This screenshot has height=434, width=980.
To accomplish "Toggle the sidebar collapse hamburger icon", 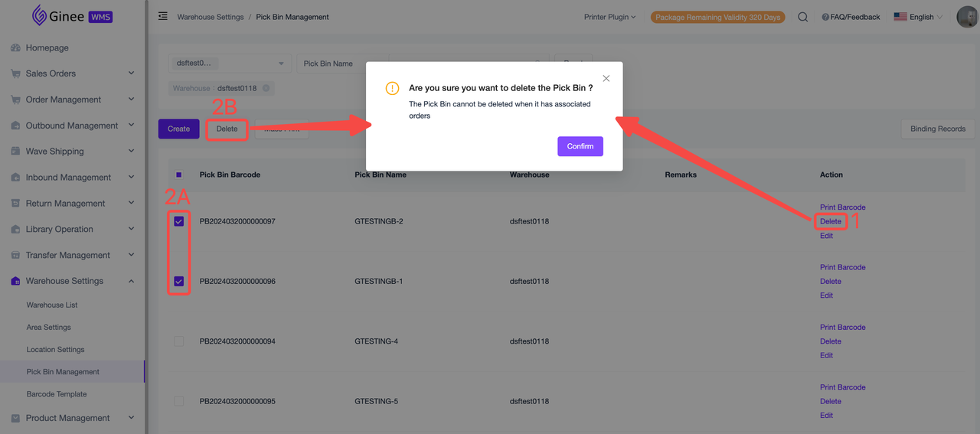I will [162, 16].
